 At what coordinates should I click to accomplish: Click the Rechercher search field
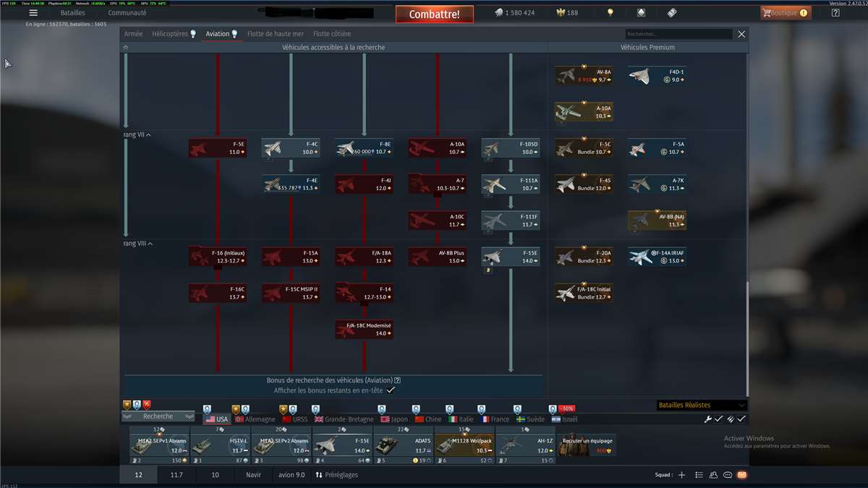click(x=678, y=34)
